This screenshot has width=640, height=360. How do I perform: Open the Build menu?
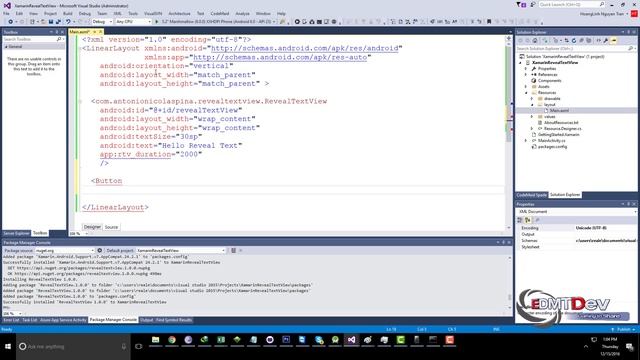(68, 13)
